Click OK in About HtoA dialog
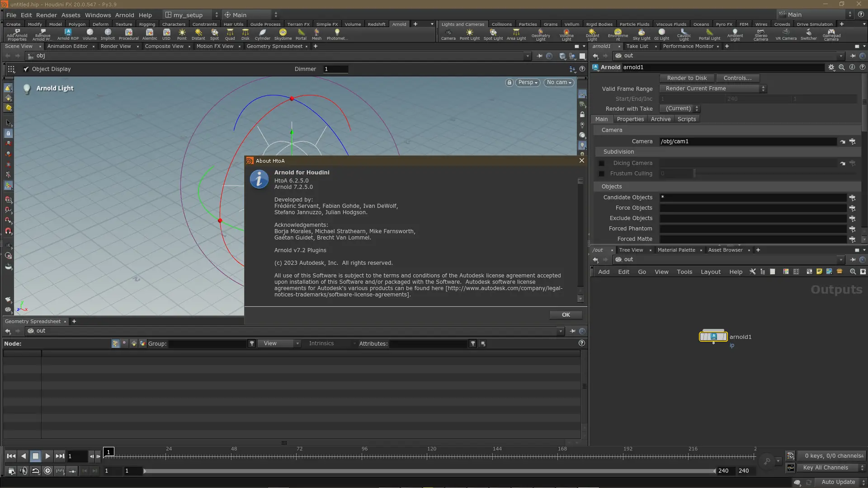 566,315
